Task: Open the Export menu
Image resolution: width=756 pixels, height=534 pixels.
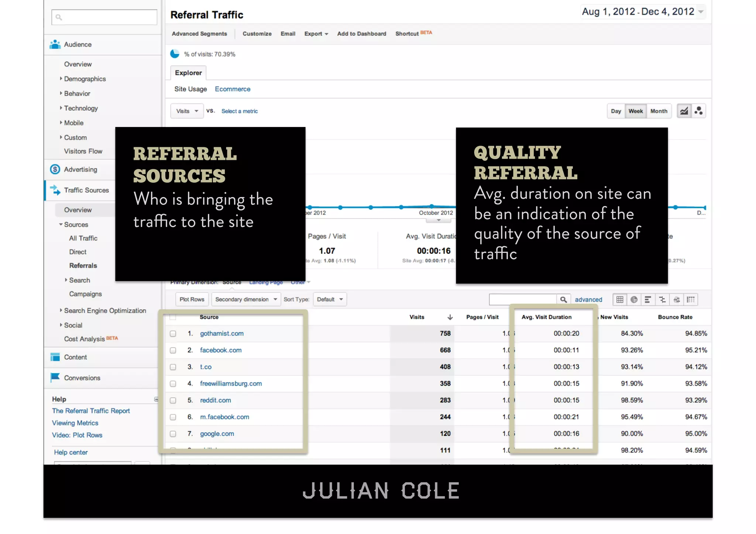Action: [316, 34]
